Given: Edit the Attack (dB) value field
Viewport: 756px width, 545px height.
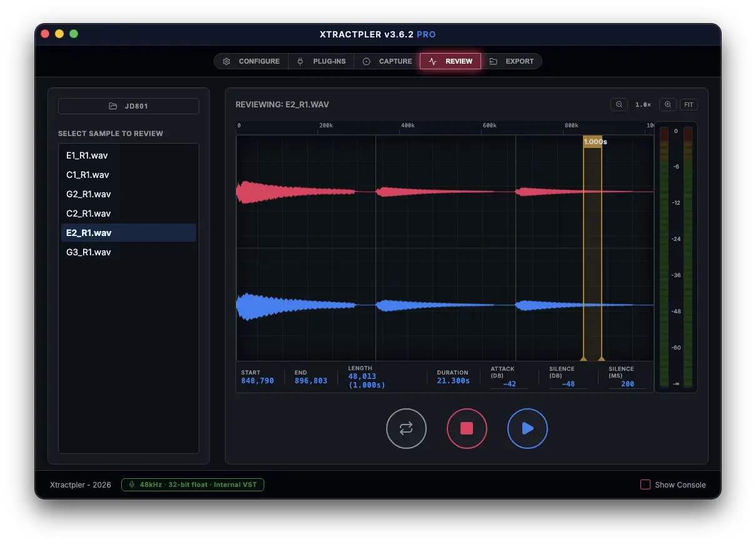Looking at the screenshot, I should tap(509, 384).
